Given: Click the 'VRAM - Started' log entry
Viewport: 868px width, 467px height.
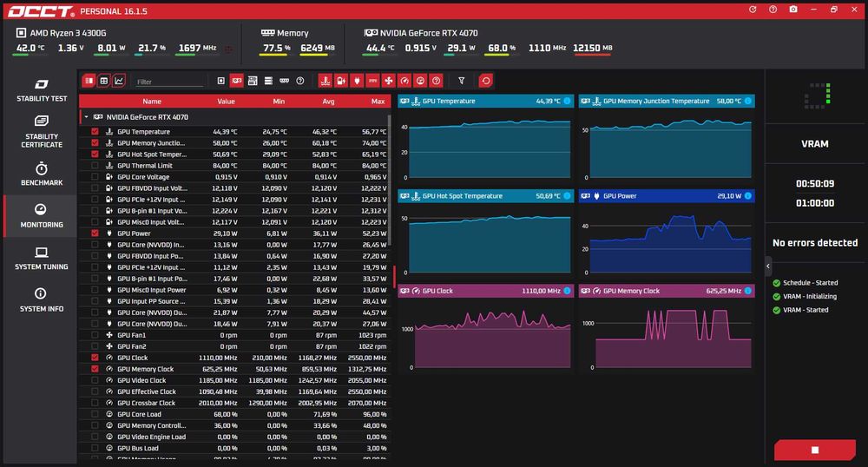Looking at the screenshot, I should (800, 310).
